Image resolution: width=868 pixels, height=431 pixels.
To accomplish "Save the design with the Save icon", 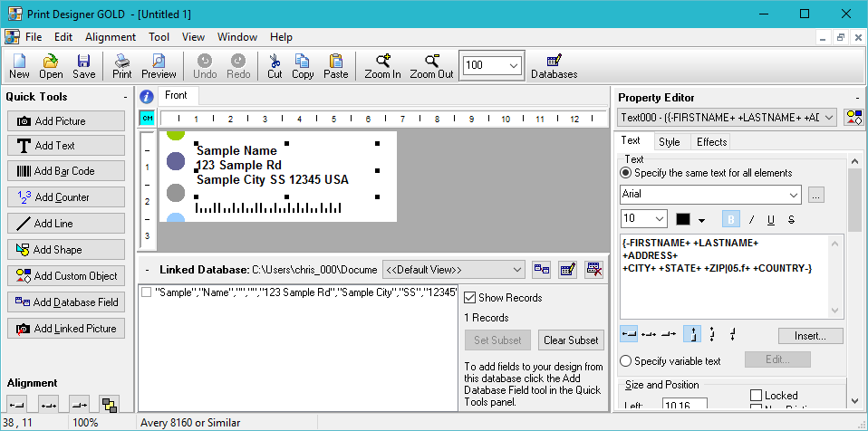I will pos(83,66).
